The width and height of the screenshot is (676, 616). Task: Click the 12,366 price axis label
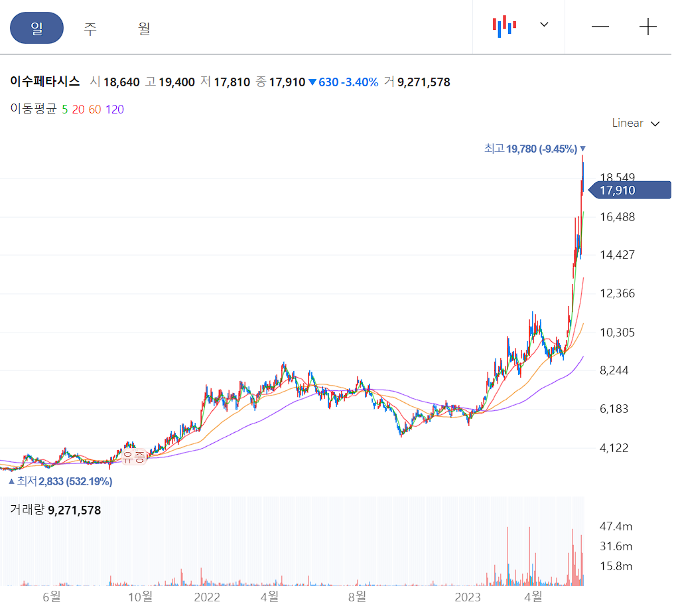618,294
